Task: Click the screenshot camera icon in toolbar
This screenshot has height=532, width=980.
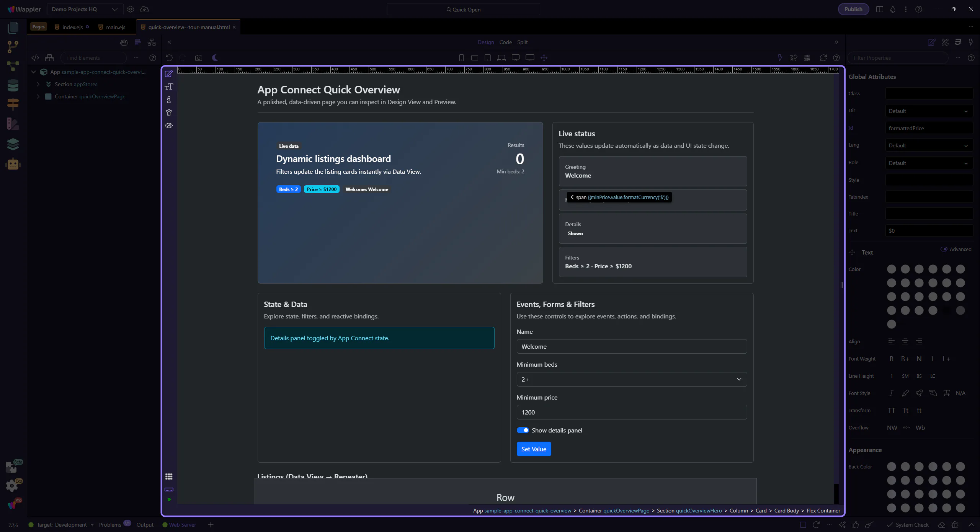Action: 198,58
